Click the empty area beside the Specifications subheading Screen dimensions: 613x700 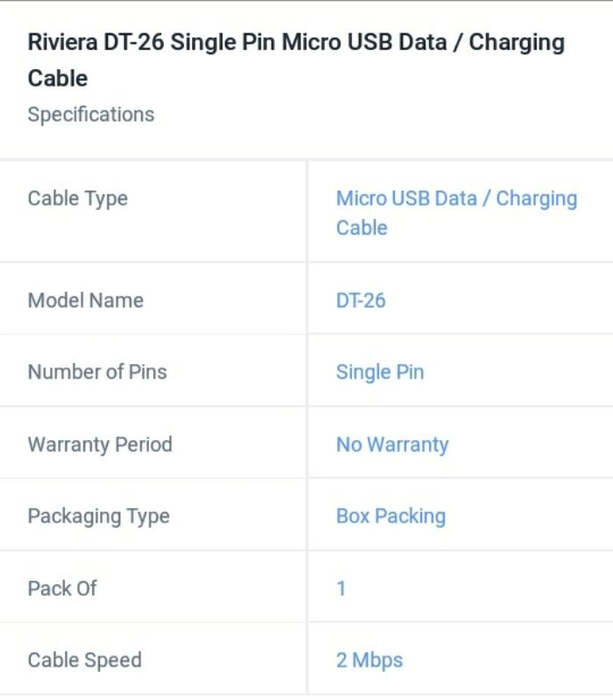pos(379,114)
